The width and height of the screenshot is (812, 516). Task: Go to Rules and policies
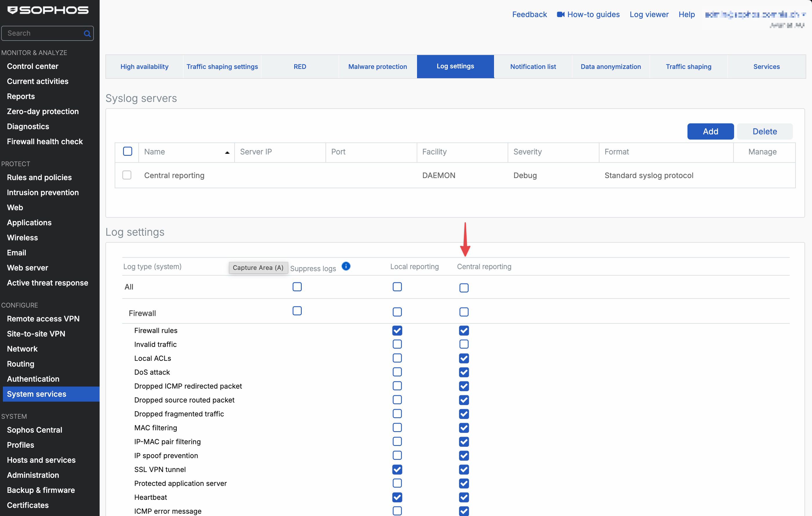tap(39, 178)
